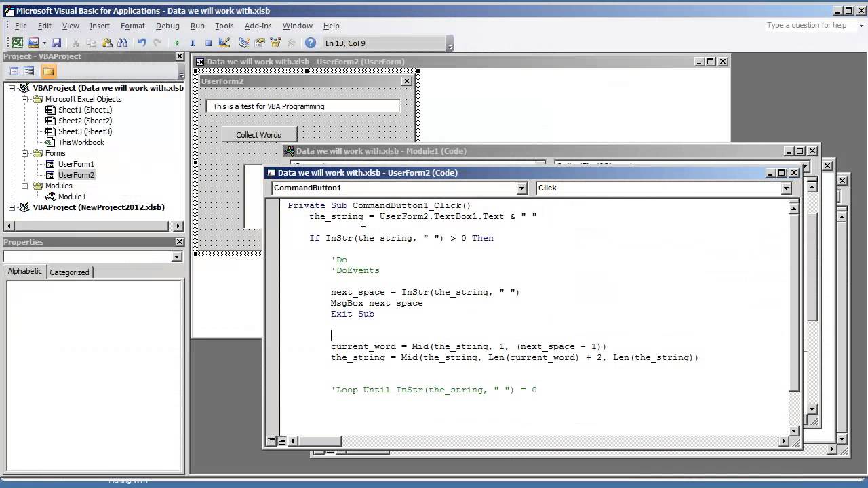Click the code window horizontal scrollbar right arrow
The image size is (868, 488).
(784, 441)
